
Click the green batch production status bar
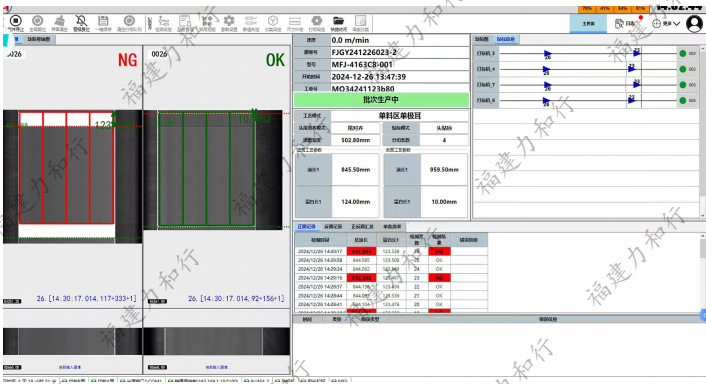(381, 99)
